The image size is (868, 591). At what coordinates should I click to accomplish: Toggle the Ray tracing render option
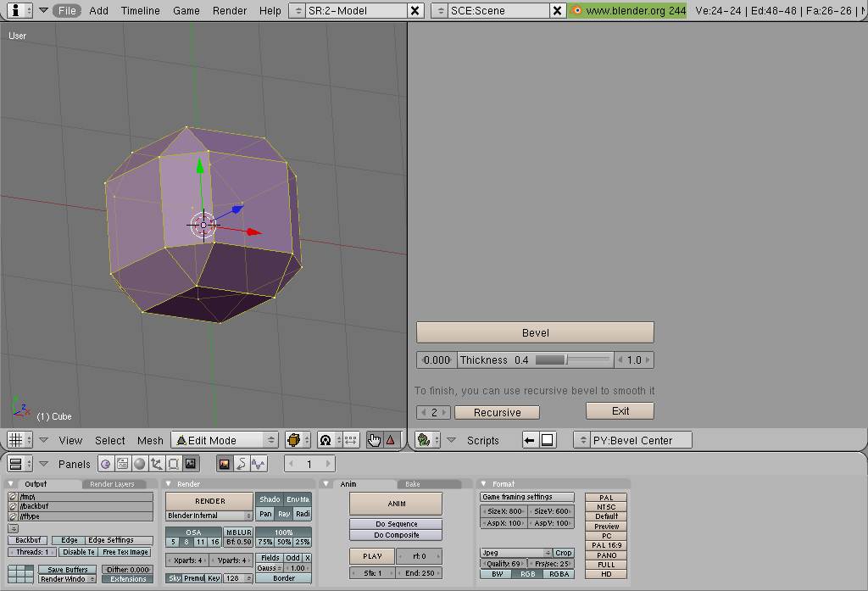pyautogui.click(x=284, y=514)
